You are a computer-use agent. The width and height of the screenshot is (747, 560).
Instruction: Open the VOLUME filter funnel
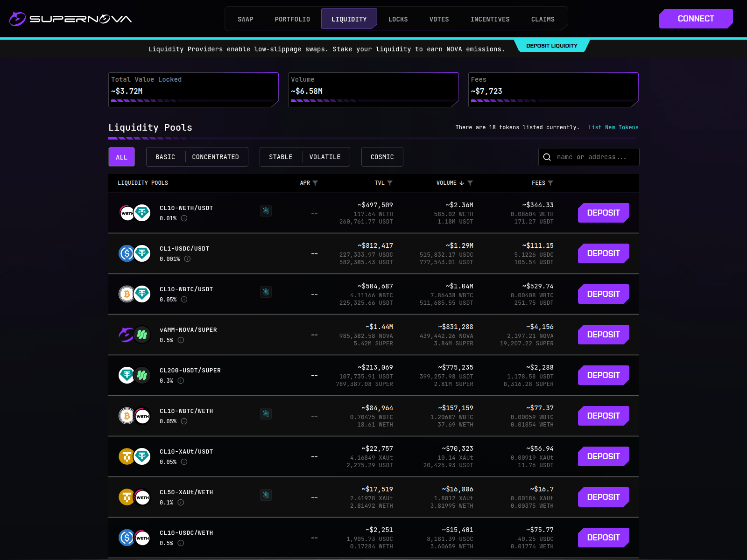click(x=470, y=183)
